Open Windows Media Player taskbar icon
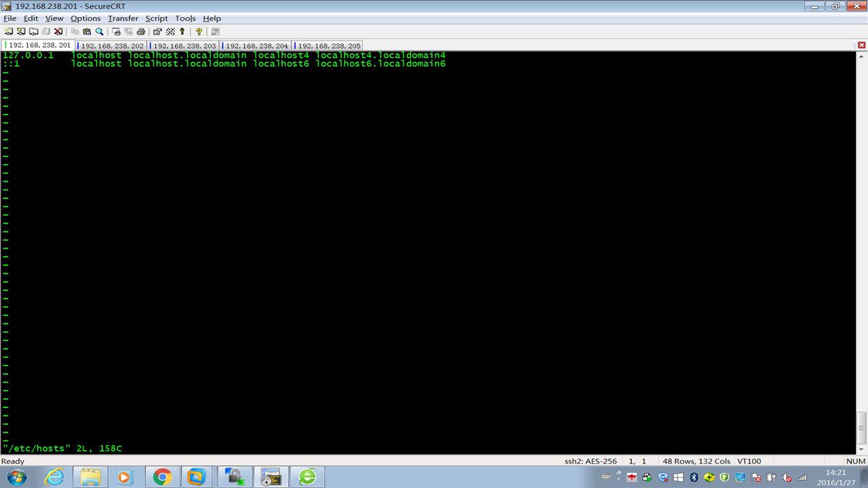This screenshot has width=868, height=488. pos(125,477)
